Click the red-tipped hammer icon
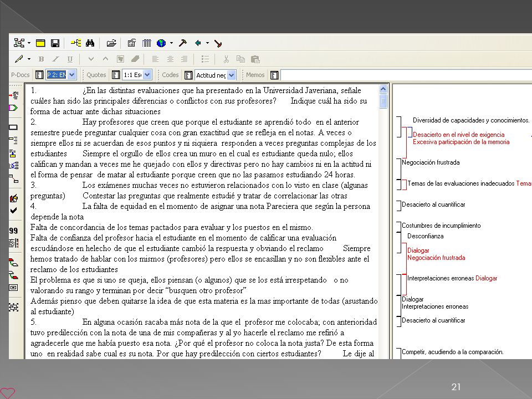 point(218,43)
